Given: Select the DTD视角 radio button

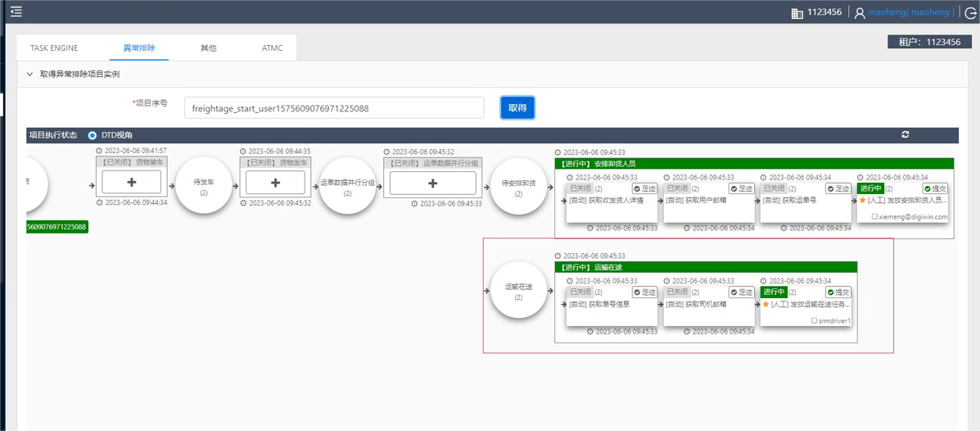Looking at the screenshot, I should click(x=93, y=135).
